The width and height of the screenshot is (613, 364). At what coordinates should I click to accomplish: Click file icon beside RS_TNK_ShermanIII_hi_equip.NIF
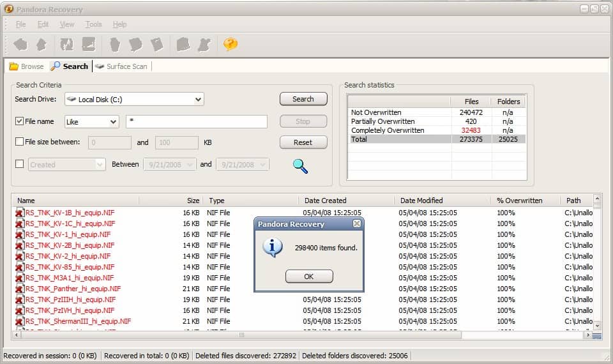[20, 321]
